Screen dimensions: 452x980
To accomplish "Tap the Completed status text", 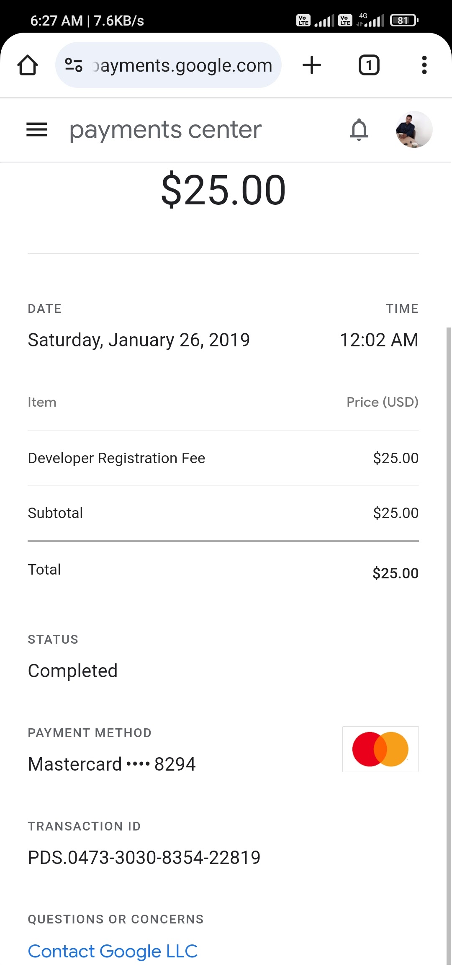I will [72, 671].
